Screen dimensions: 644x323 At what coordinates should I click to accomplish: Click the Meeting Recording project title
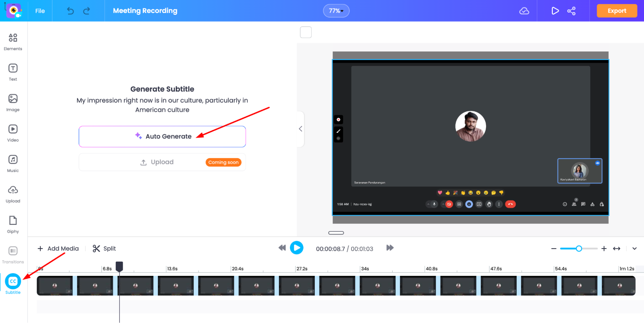145,11
